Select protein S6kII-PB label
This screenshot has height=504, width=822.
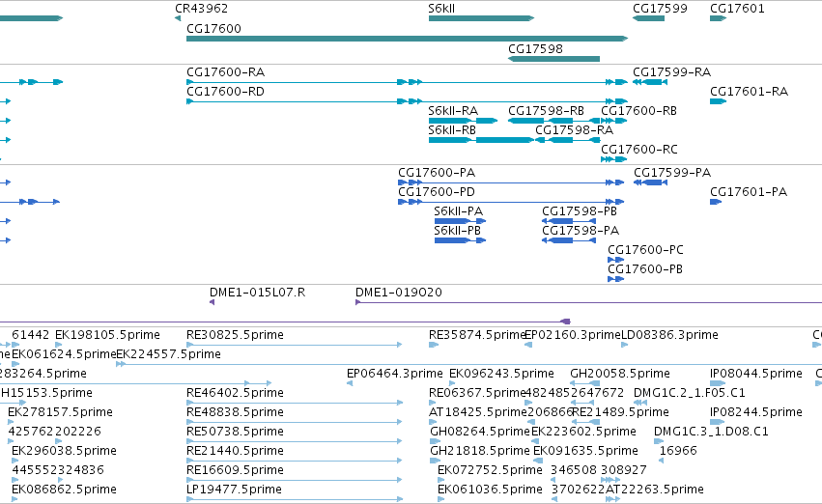(x=457, y=231)
